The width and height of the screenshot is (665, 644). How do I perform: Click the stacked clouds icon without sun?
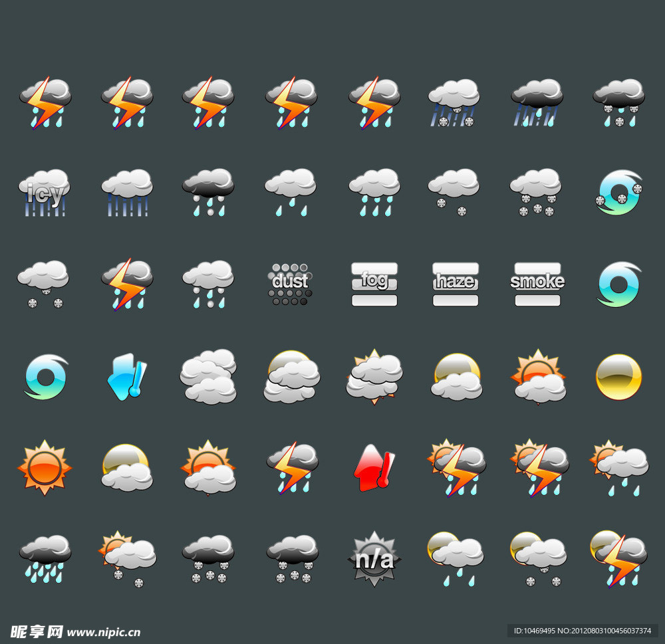(x=209, y=377)
